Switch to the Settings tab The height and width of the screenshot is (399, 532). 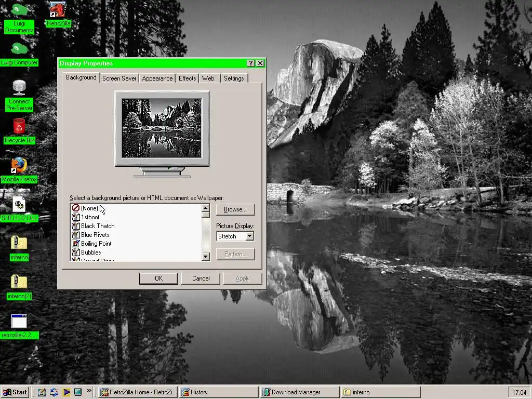click(234, 78)
